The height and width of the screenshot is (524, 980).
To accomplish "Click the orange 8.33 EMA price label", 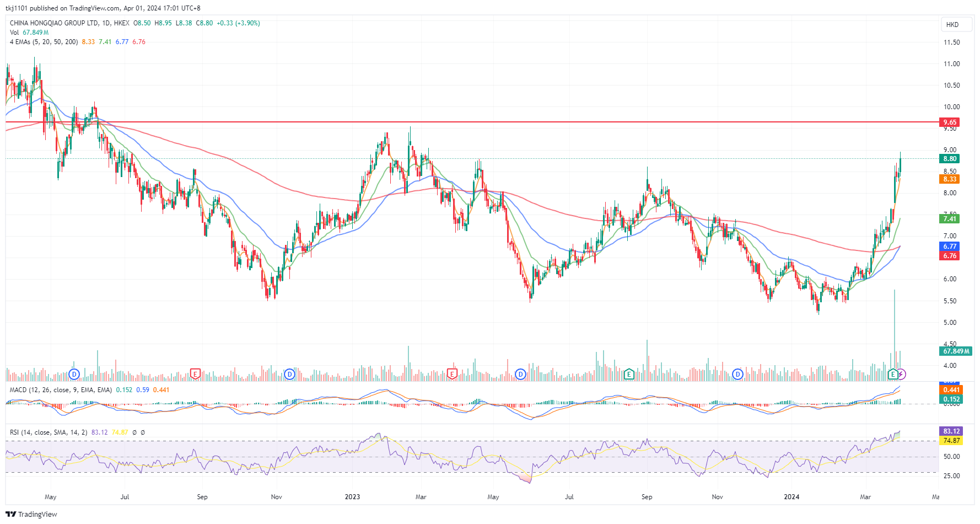I will [x=950, y=179].
